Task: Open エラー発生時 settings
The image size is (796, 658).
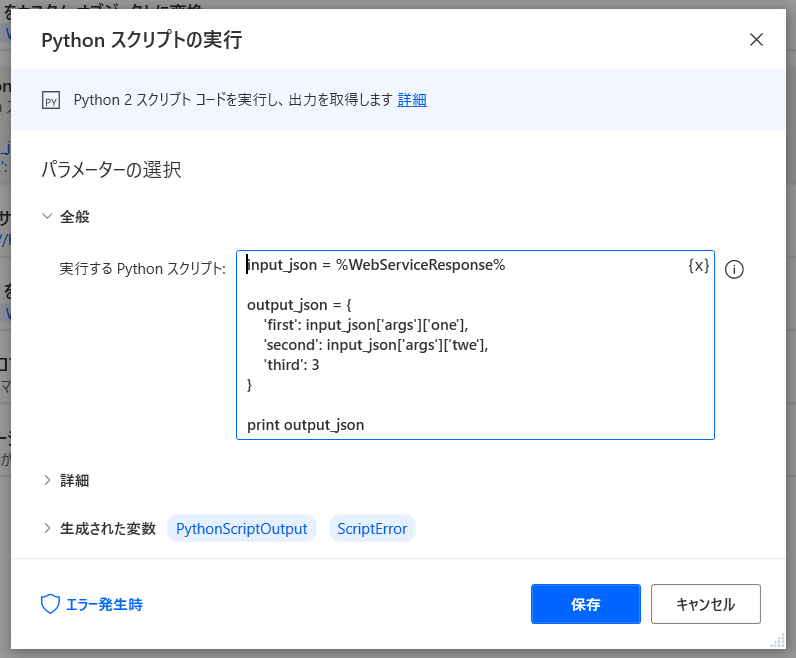Action: click(105, 605)
